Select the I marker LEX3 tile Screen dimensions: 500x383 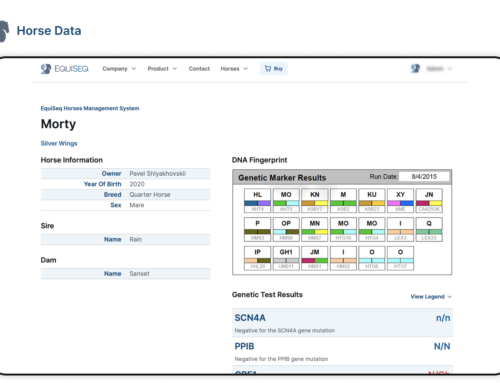pos(400,229)
